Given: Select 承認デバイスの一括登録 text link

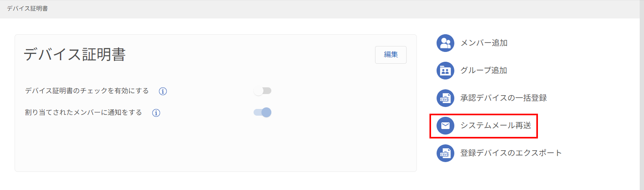Looking at the screenshot, I should tap(504, 98).
